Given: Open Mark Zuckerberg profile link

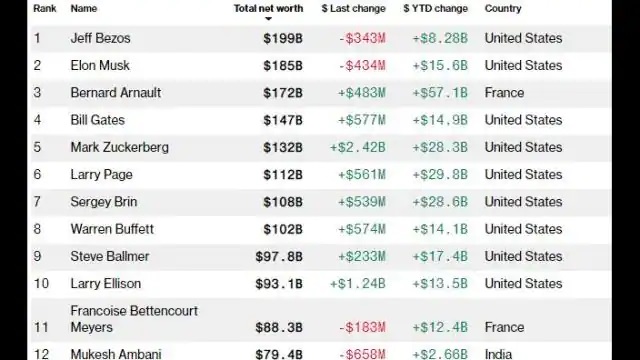Looking at the screenshot, I should click(x=120, y=147).
